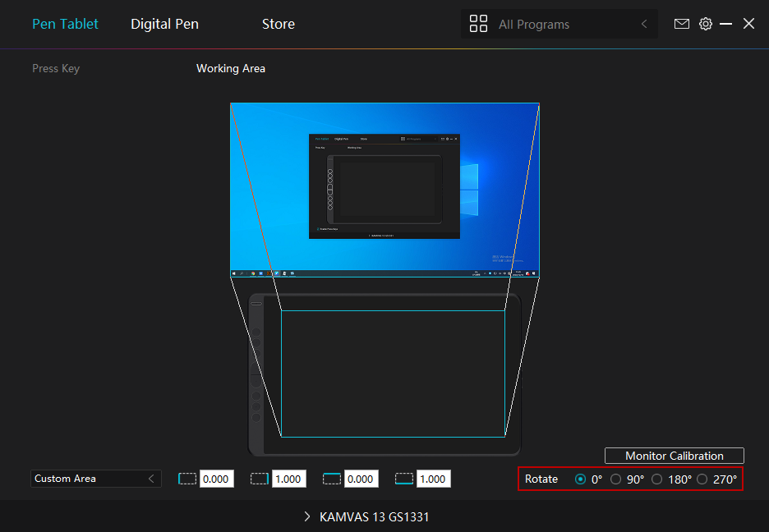Switch to the Digital Pen tab

[x=165, y=24]
